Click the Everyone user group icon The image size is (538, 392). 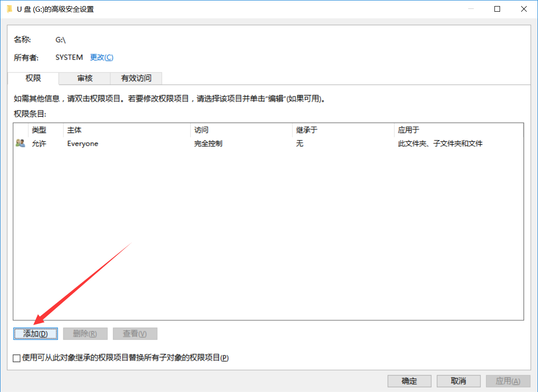(20, 143)
